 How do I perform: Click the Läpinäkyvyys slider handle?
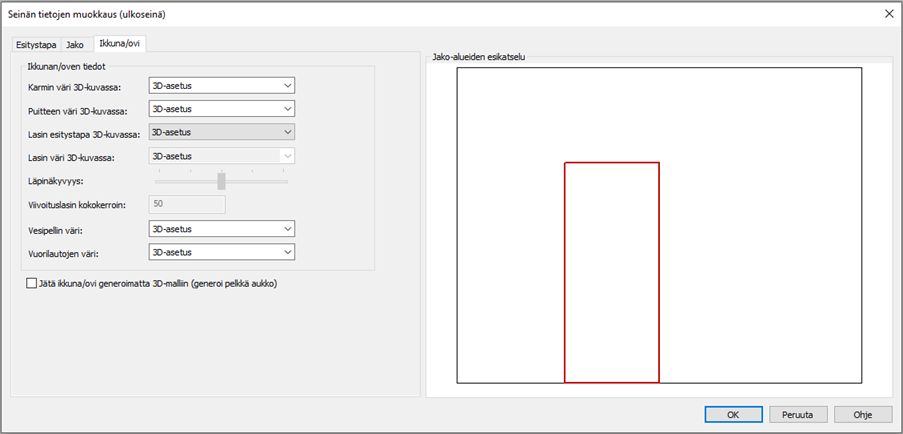coord(221,181)
